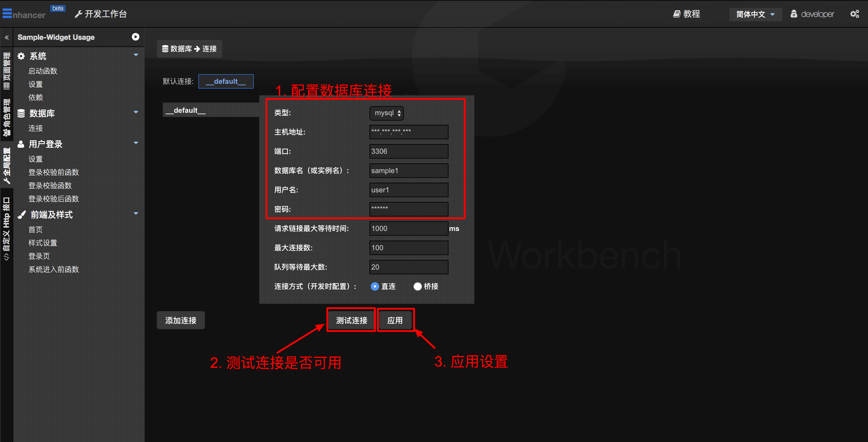This screenshot has height=442, width=868.
Task: Click the wrench 开发工作台 icon
Action: [x=78, y=14]
